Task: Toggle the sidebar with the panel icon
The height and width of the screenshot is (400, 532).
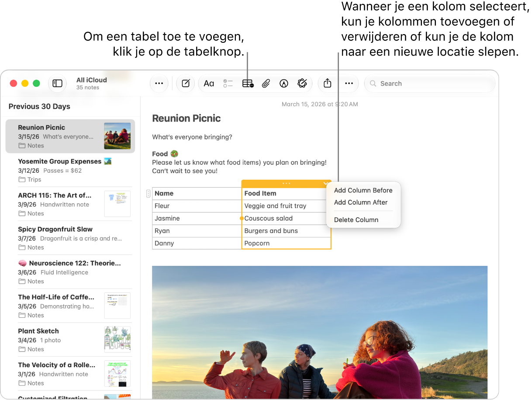Action: click(x=58, y=83)
